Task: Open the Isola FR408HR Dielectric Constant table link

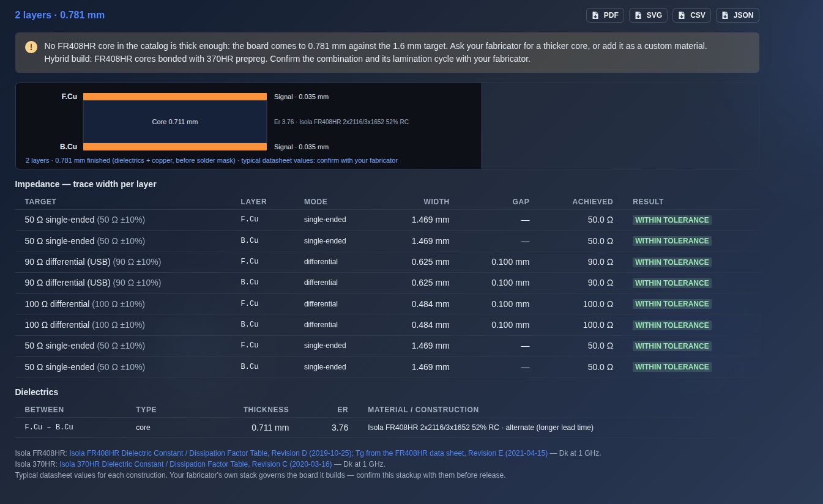Action: click(x=308, y=453)
